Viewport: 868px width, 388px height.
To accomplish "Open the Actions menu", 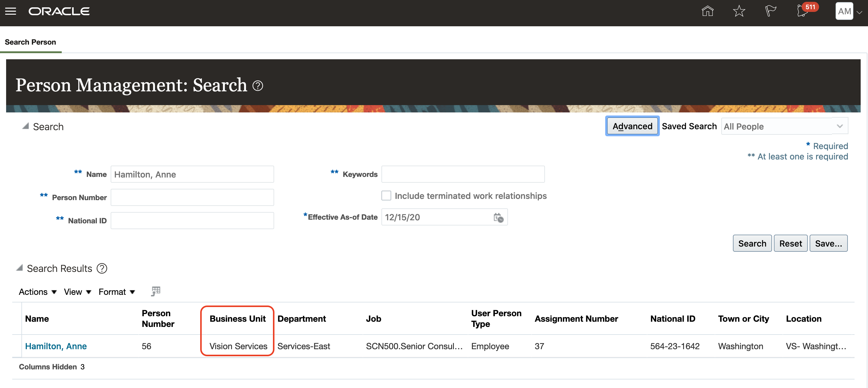I will click(x=37, y=292).
